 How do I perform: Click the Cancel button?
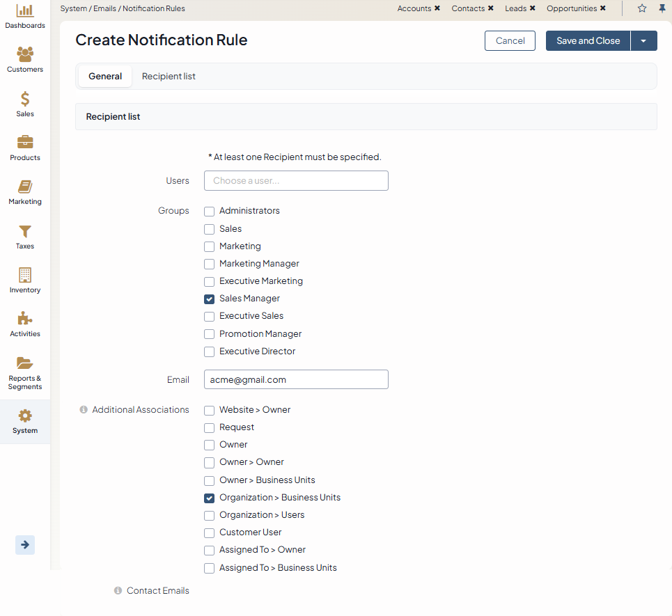(510, 41)
